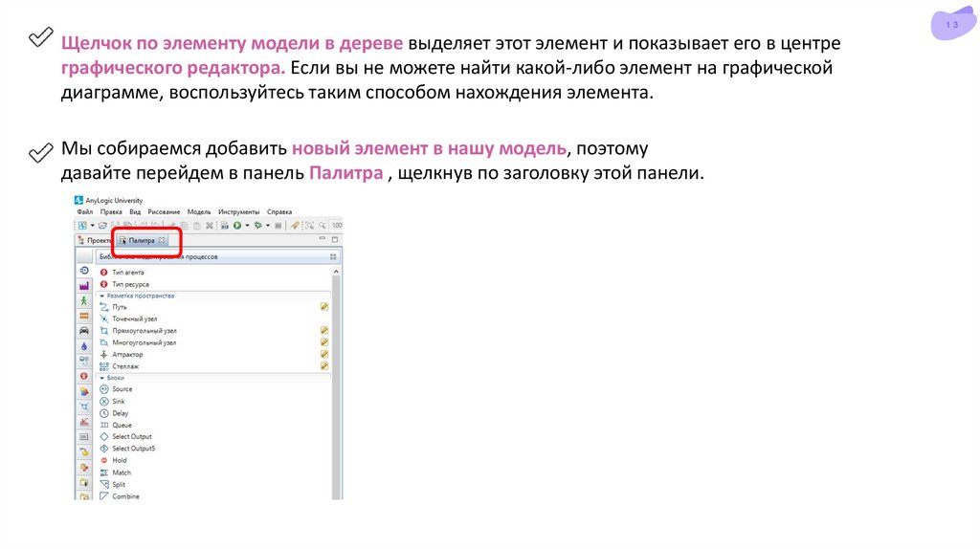Select the colored shapes Presentation palette icon

click(x=84, y=391)
